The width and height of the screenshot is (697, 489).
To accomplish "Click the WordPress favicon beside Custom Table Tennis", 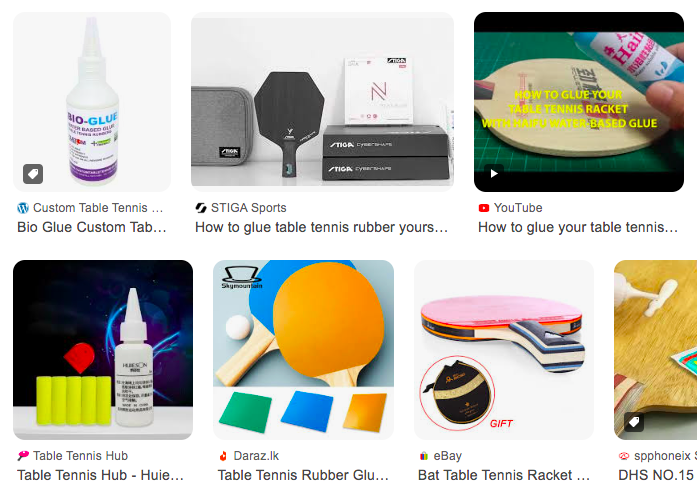I will [x=23, y=208].
